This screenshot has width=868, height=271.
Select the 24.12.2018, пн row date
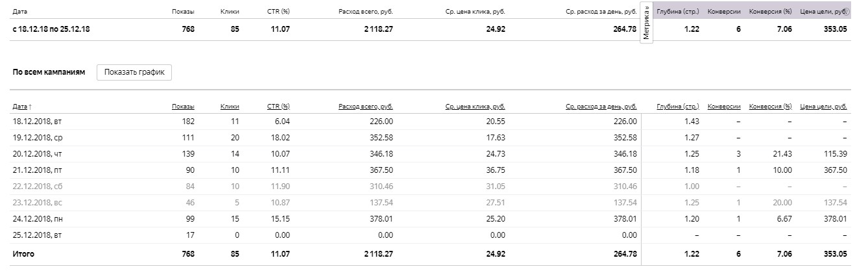click(x=38, y=220)
